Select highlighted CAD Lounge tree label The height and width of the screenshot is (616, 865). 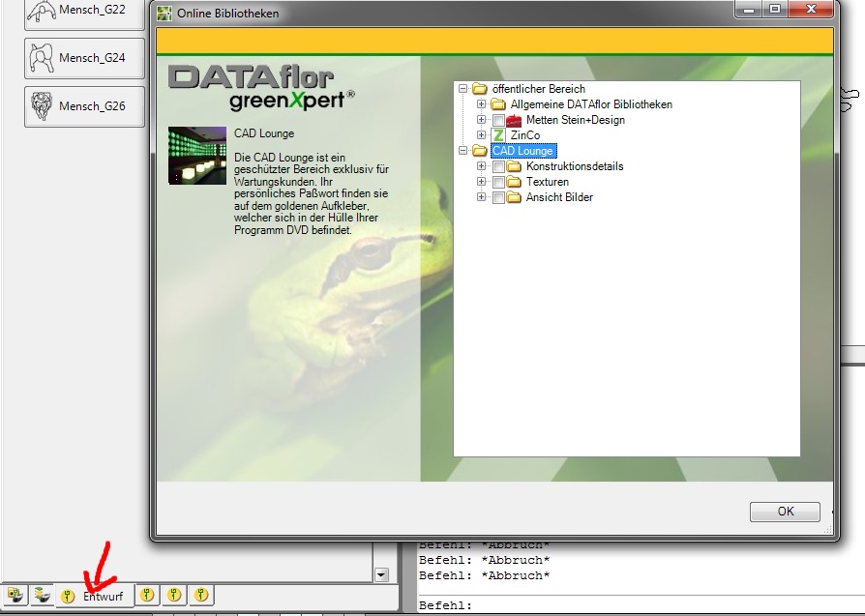523,151
